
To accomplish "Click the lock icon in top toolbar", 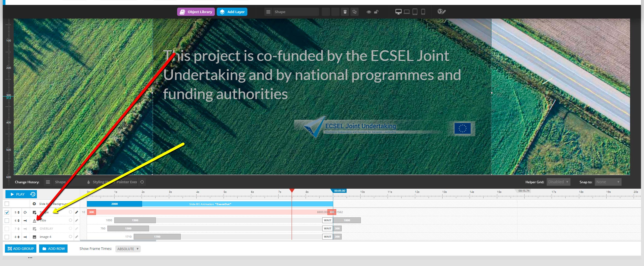I will [376, 12].
